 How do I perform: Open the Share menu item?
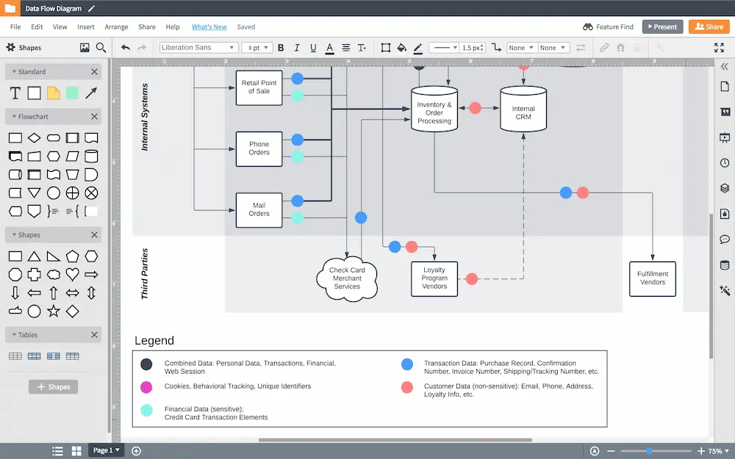click(147, 27)
